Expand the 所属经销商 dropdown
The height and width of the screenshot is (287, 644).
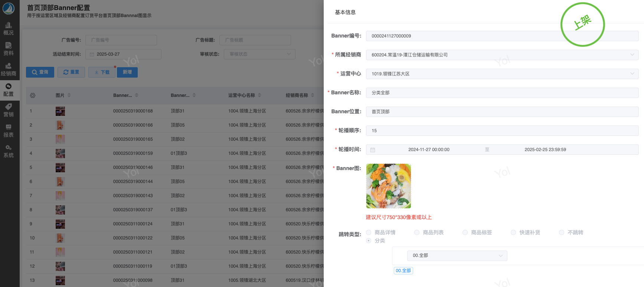tap(502, 55)
